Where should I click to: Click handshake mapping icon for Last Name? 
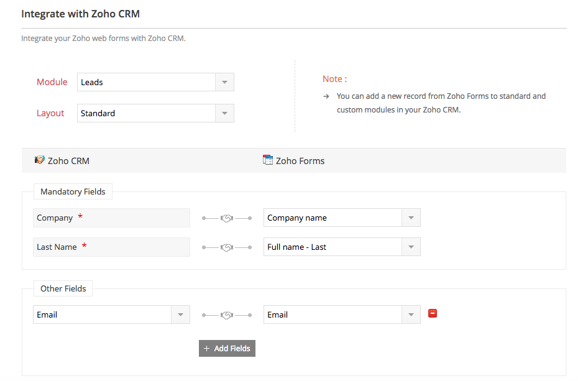[227, 247]
